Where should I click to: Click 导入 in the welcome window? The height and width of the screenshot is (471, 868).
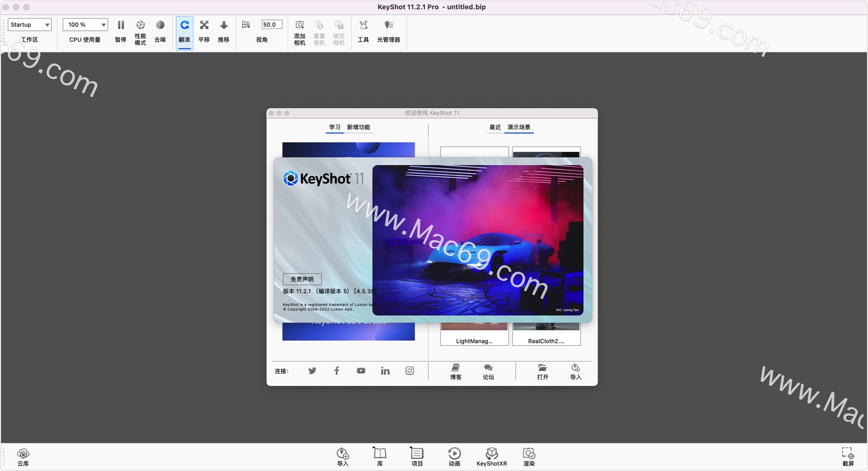click(x=576, y=372)
